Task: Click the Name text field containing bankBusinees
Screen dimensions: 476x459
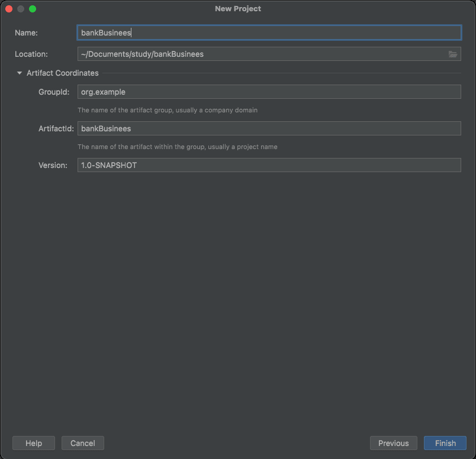Action: click(269, 33)
